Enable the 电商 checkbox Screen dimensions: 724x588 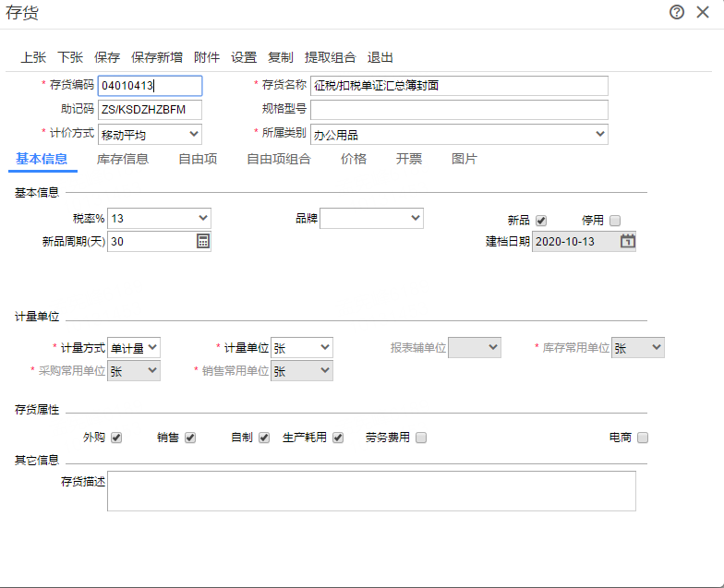pos(643,438)
